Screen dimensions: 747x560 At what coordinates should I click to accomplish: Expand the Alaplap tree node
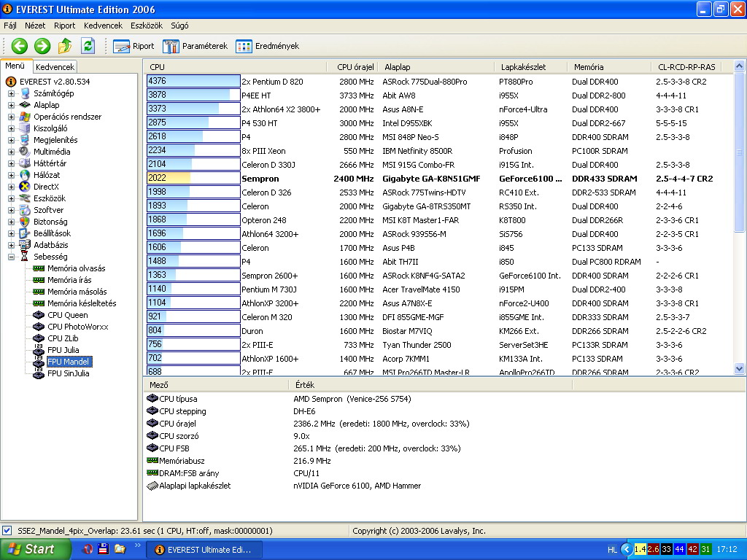point(11,105)
